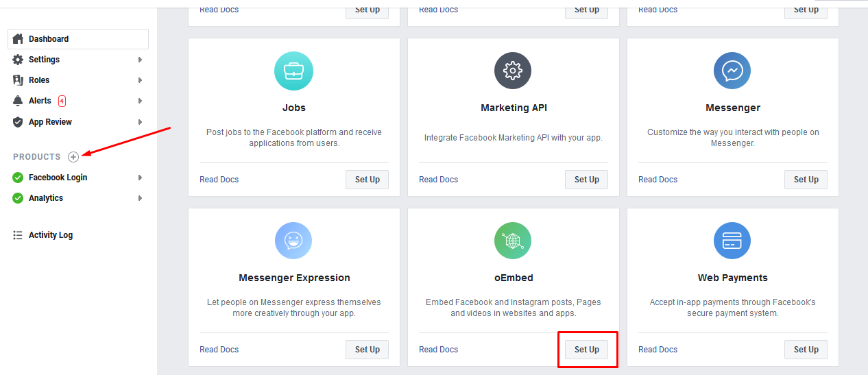The image size is (868, 375).
Task: Set up the Messenger product
Action: point(806,180)
